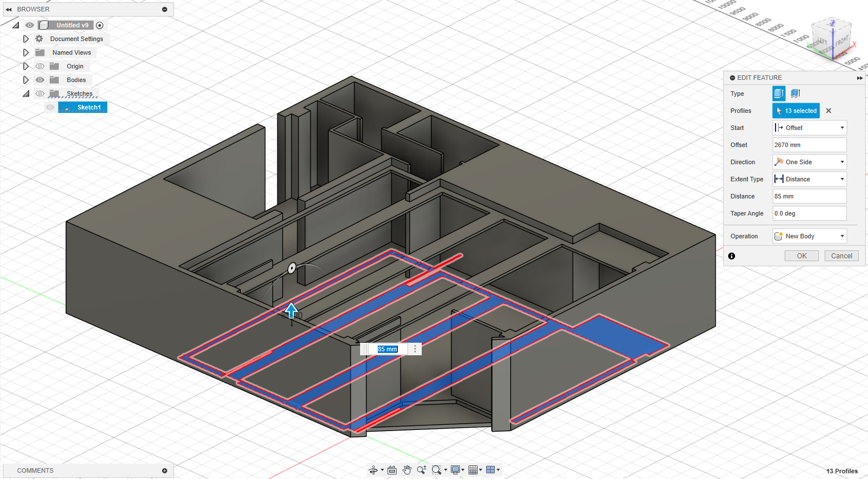Select the Bodies tree item
Screen dimensions: 868x479
[x=76, y=80]
